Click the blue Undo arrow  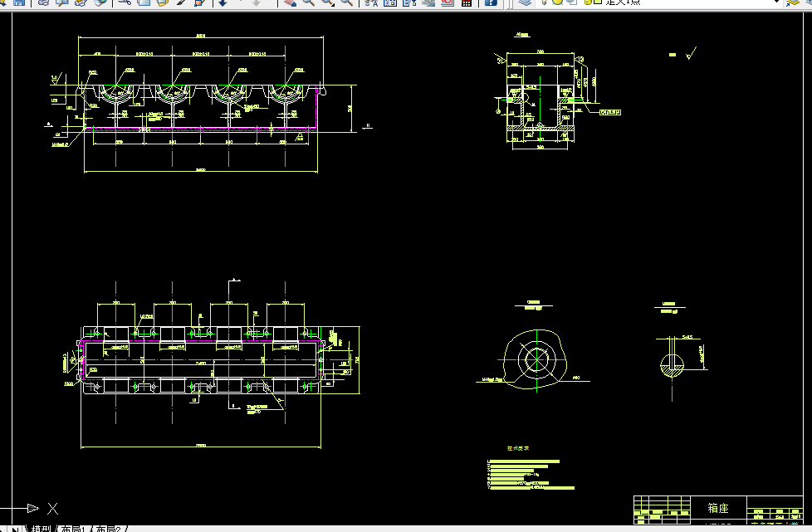(223, 2)
